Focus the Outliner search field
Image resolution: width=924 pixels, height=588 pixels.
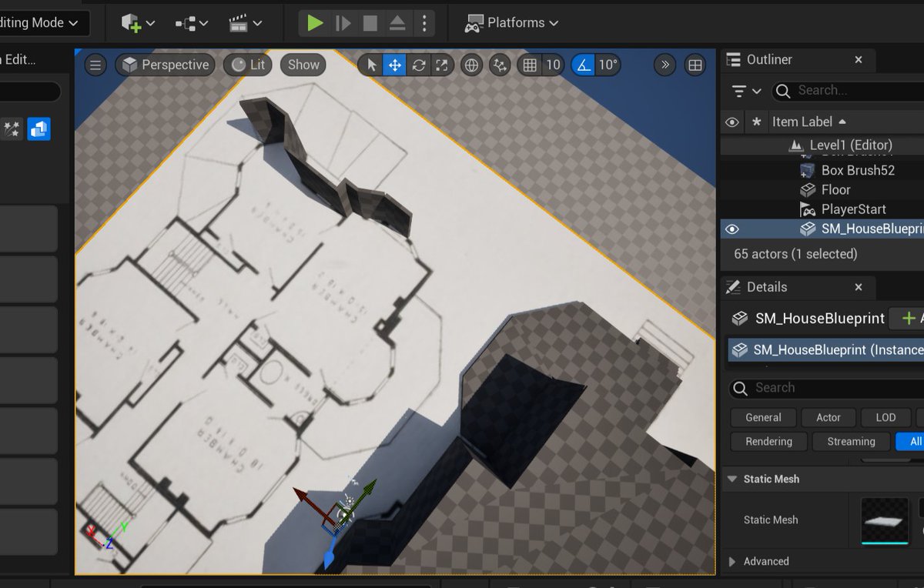pos(849,91)
